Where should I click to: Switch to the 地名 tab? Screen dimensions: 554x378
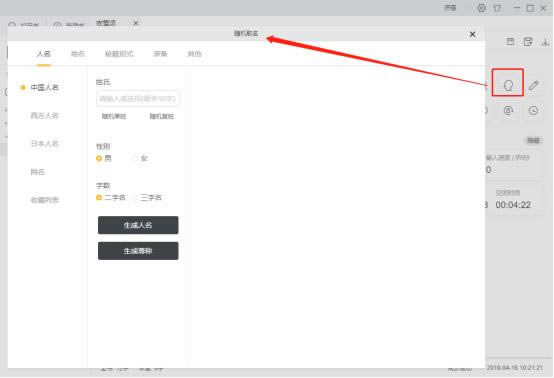point(78,54)
